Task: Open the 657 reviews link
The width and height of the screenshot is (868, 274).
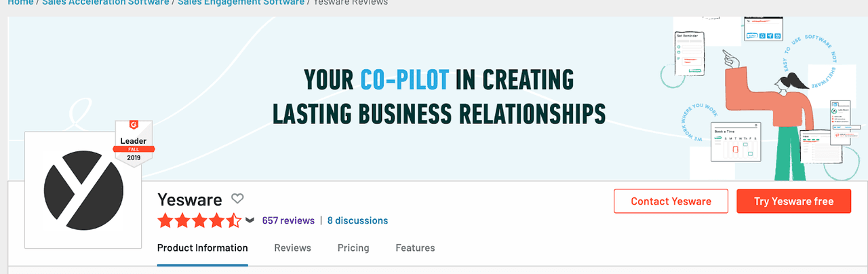Action: pyautogui.click(x=288, y=220)
